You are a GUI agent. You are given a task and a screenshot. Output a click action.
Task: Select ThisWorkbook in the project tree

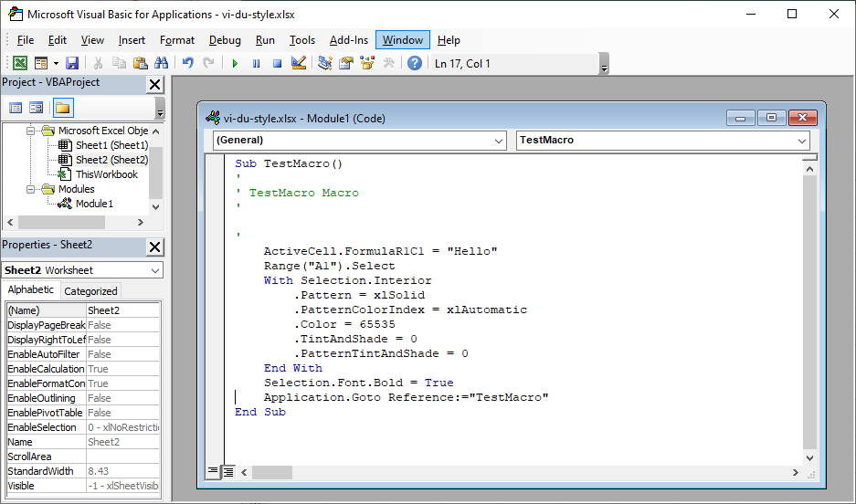click(x=107, y=174)
